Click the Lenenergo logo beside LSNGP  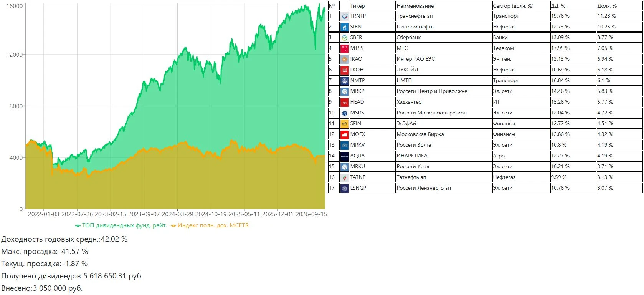344,188
